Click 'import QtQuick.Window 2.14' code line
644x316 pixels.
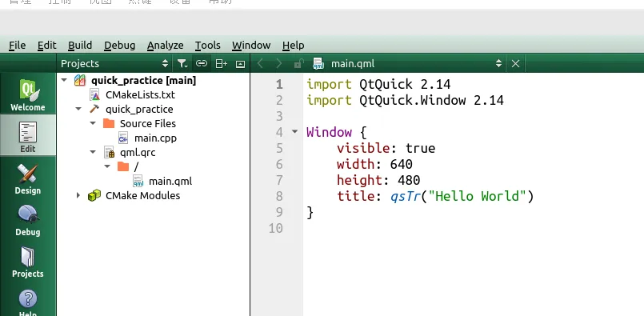(x=405, y=100)
